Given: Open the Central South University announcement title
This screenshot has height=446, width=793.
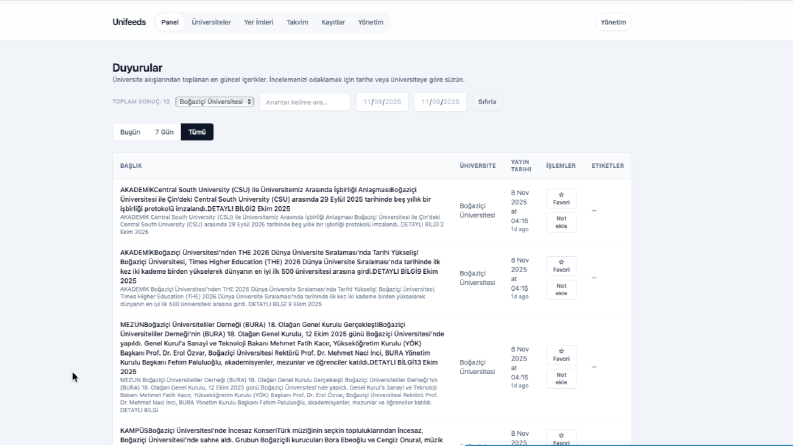Looking at the screenshot, I should click(276, 199).
